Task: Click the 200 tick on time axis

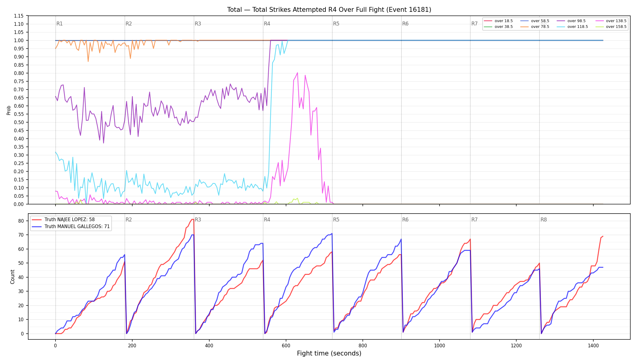Action: click(132, 345)
